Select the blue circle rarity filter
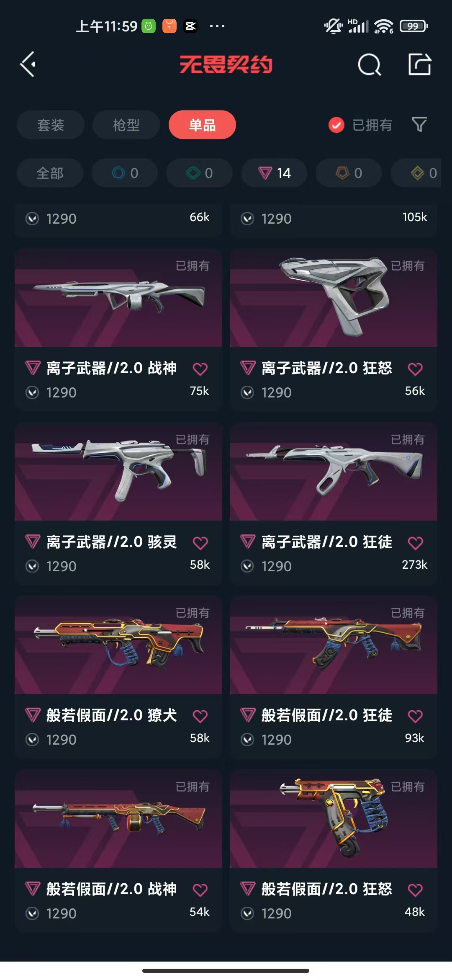This screenshot has height=980, width=452. coord(125,173)
